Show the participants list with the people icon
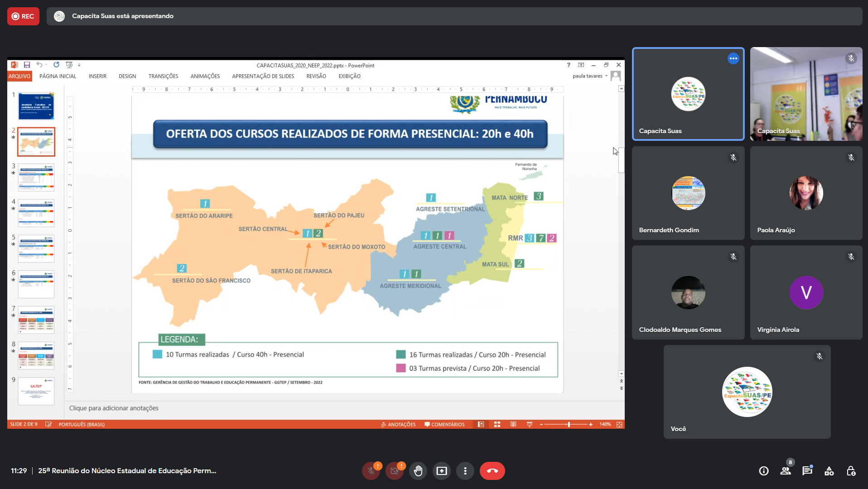The width and height of the screenshot is (868, 489). (786, 471)
